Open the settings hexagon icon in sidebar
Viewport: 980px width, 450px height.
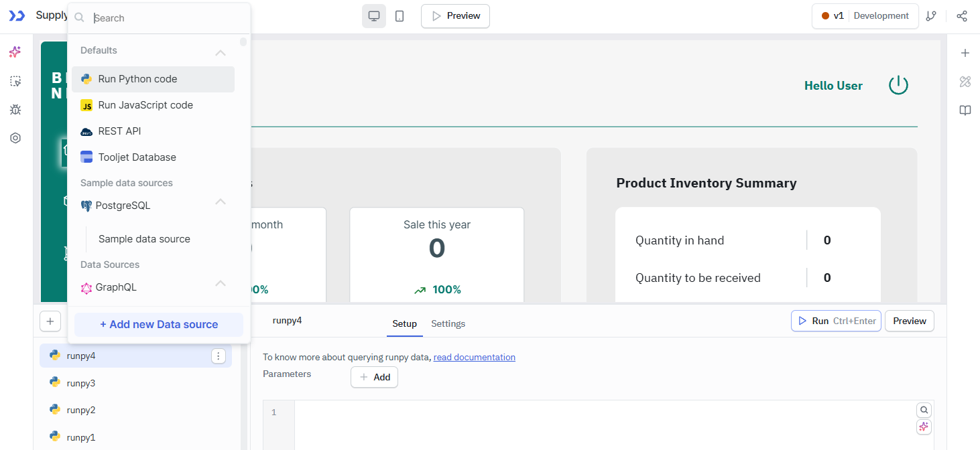point(15,138)
